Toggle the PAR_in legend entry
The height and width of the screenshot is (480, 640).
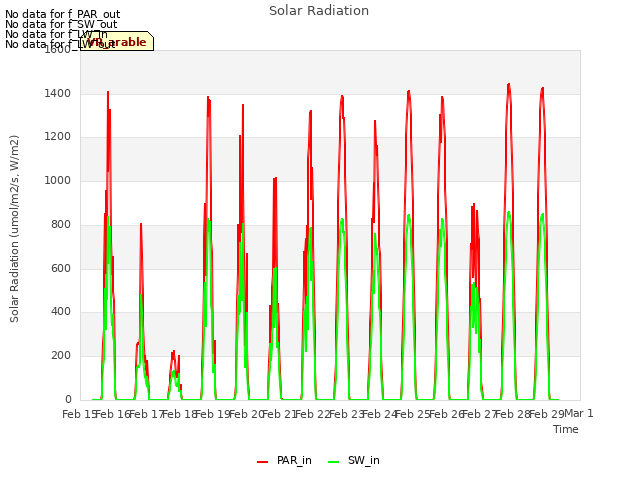point(284,460)
